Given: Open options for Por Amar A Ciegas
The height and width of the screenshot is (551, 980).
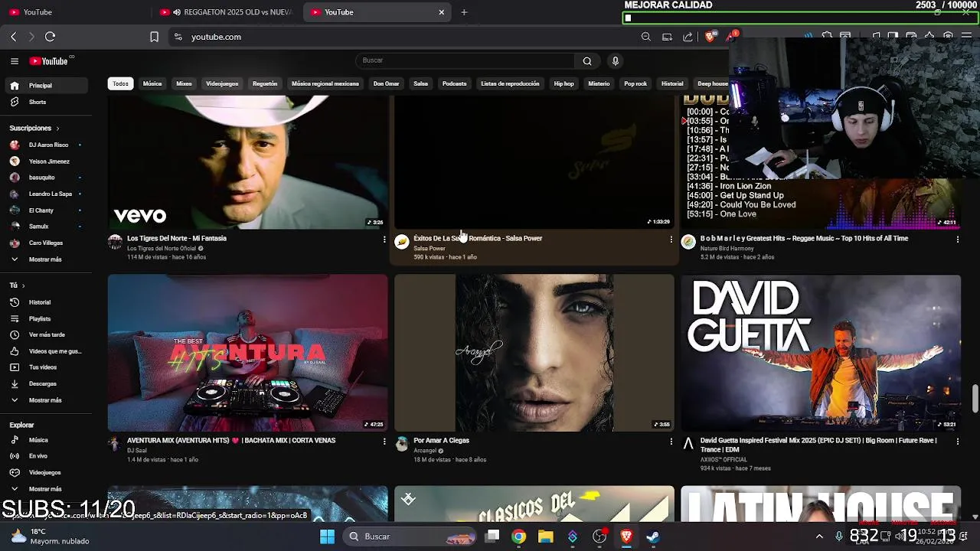Looking at the screenshot, I should 671,442.
